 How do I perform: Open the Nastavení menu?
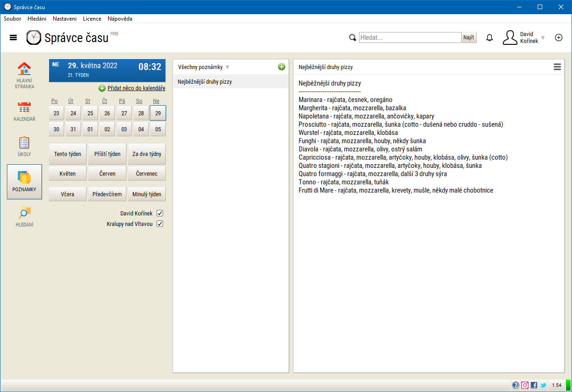tap(65, 19)
